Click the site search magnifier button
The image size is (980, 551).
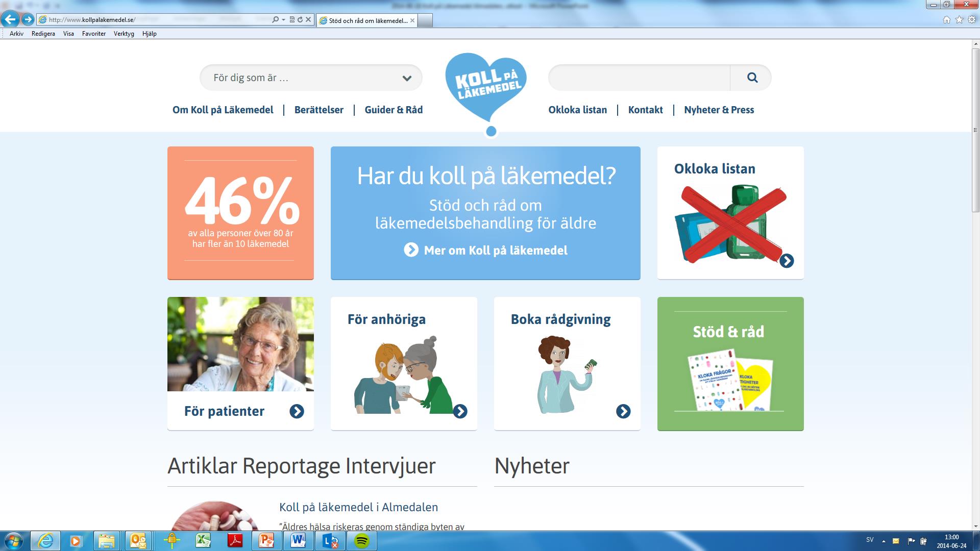[752, 78]
